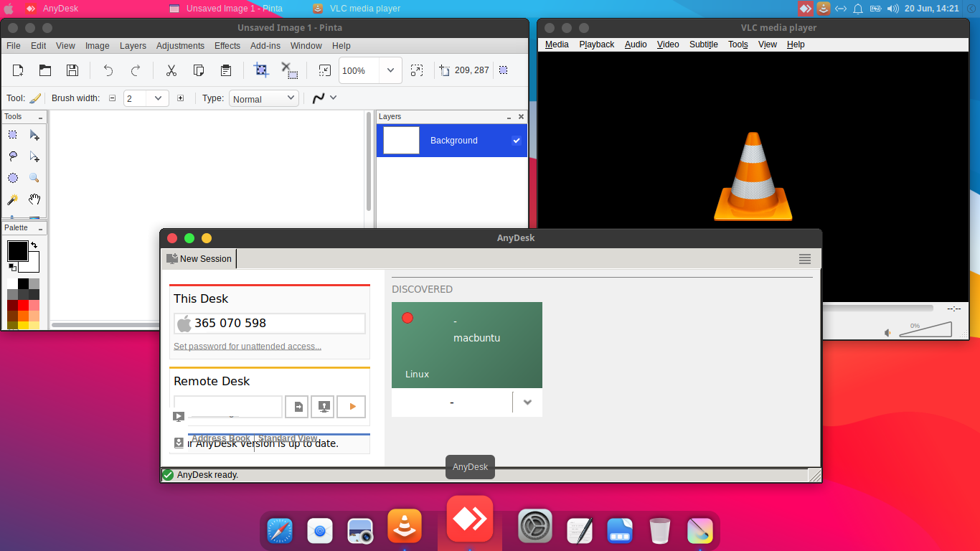Viewport: 980px width, 551px height.
Task: Click the Crop to Selection toolbar icon
Action: 261,70
